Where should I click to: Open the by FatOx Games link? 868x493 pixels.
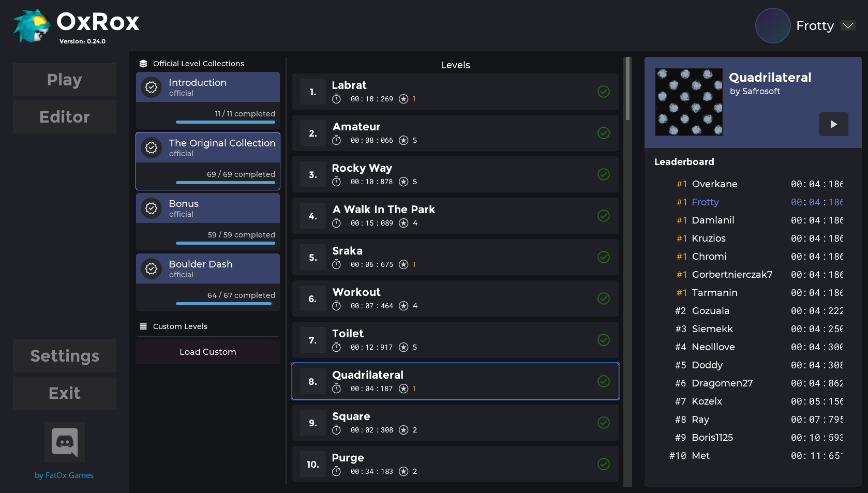(64, 475)
